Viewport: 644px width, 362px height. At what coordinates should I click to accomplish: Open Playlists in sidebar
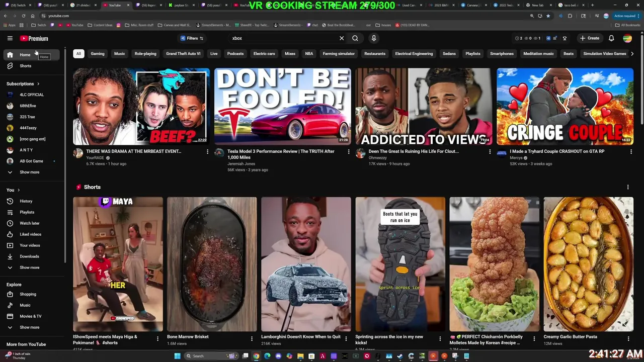click(31, 212)
